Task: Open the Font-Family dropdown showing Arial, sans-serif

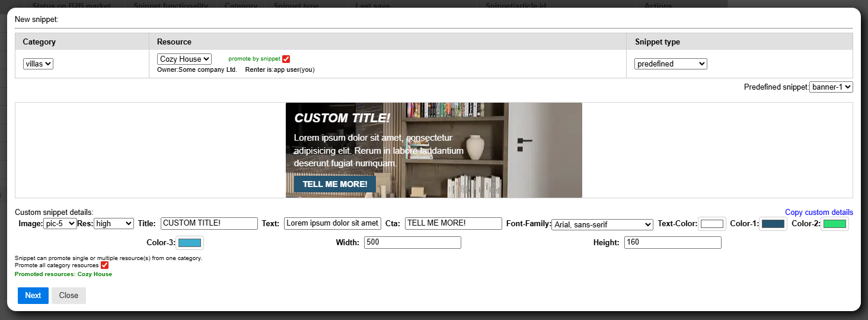Action: point(602,224)
